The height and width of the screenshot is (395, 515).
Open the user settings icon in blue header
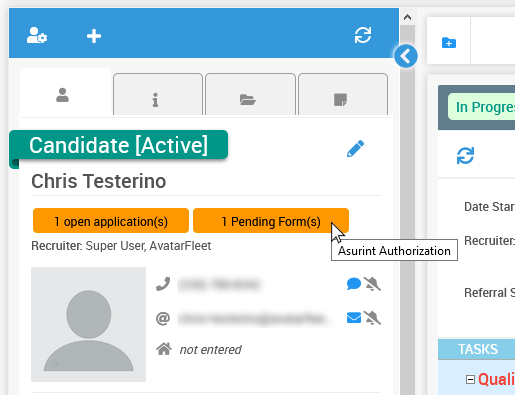pos(37,35)
